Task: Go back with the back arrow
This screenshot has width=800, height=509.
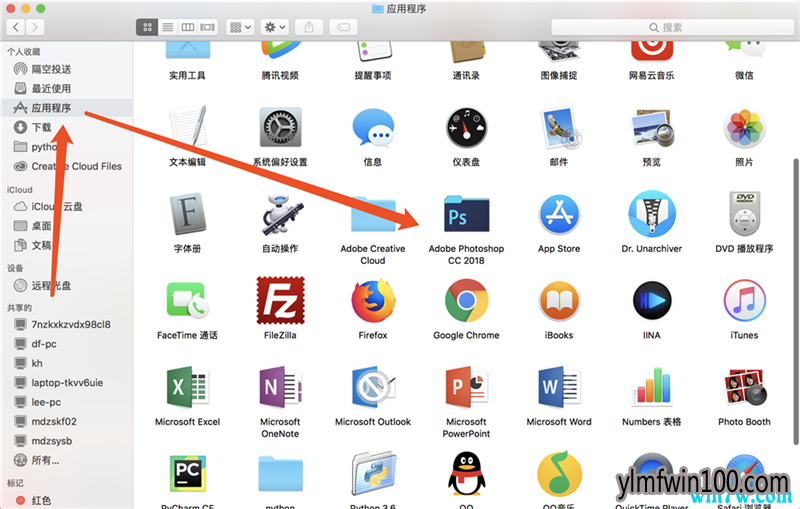Action: tap(16, 27)
